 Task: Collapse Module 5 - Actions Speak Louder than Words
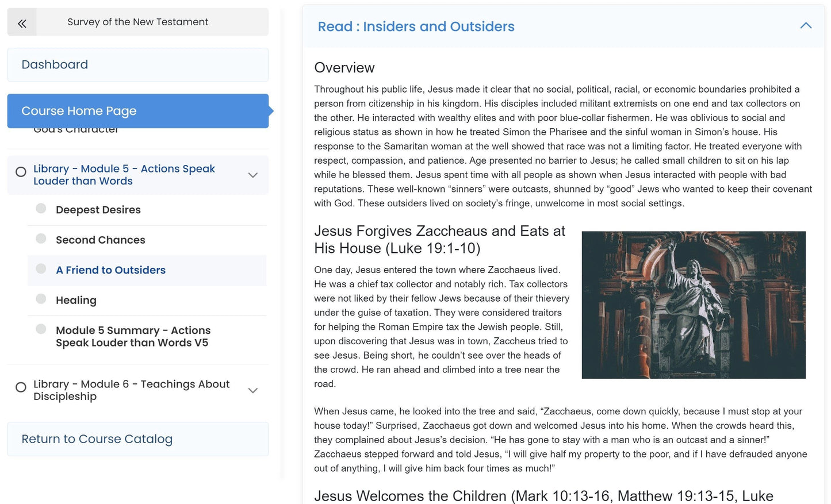(253, 175)
